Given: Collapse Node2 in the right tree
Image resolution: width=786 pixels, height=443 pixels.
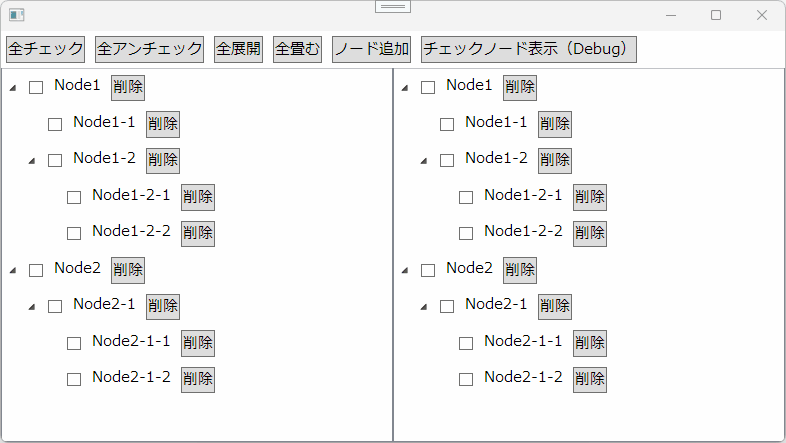Looking at the screenshot, I should point(405,271).
